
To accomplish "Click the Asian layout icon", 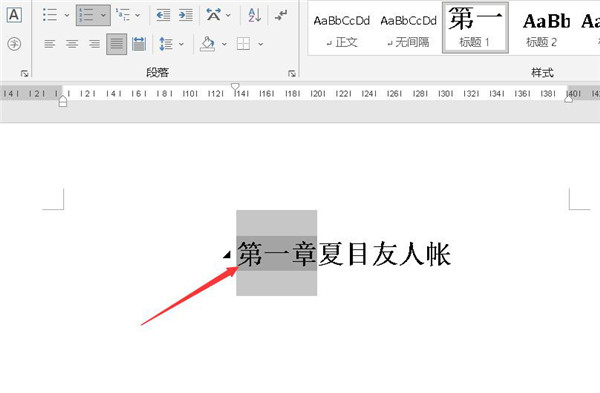I will pos(214,15).
